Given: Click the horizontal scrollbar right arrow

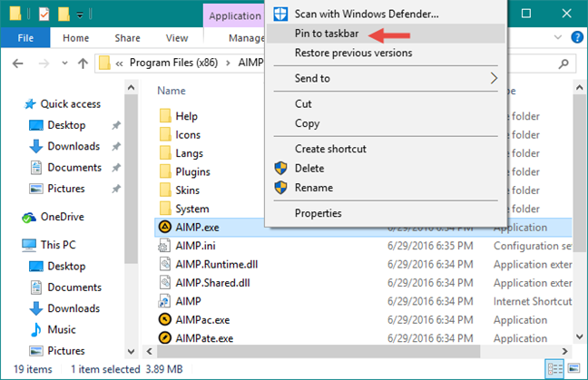Looking at the screenshot, I should click(x=564, y=351).
